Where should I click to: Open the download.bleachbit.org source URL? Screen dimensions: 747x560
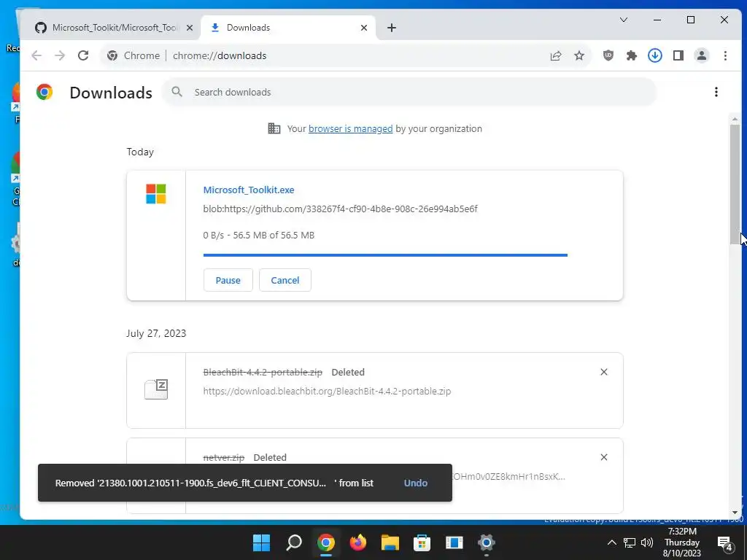(x=327, y=391)
